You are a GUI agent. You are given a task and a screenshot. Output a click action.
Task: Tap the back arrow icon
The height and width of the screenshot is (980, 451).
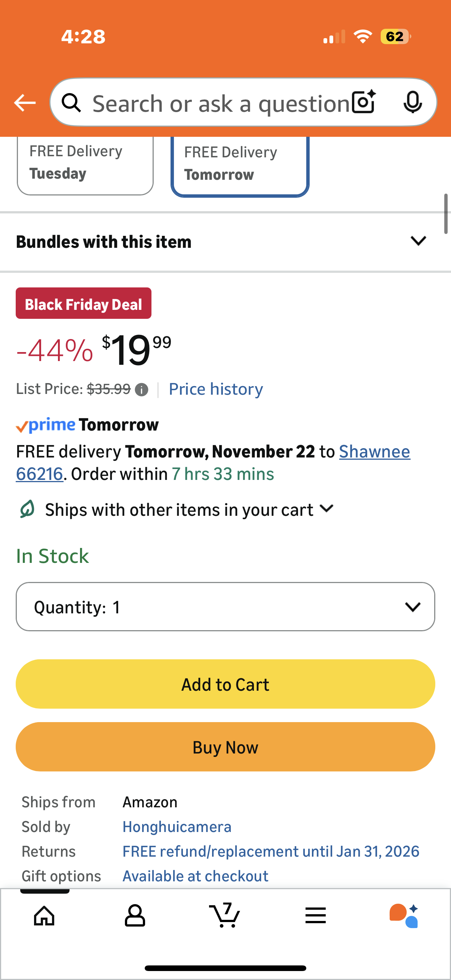pyautogui.click(x=25, y=103)
